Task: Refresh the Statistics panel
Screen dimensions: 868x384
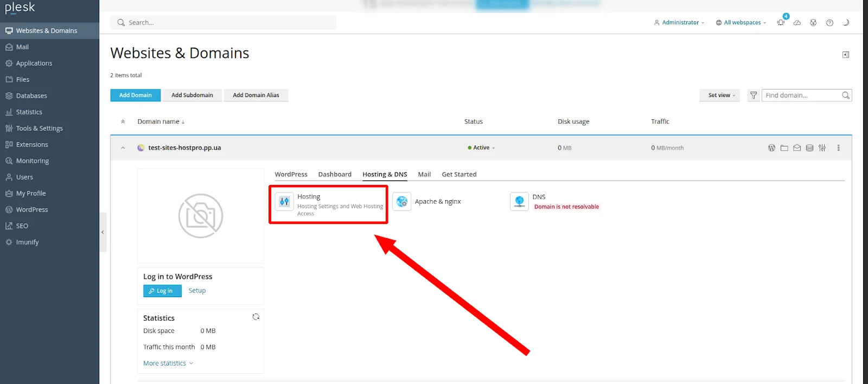Action: 256,317
